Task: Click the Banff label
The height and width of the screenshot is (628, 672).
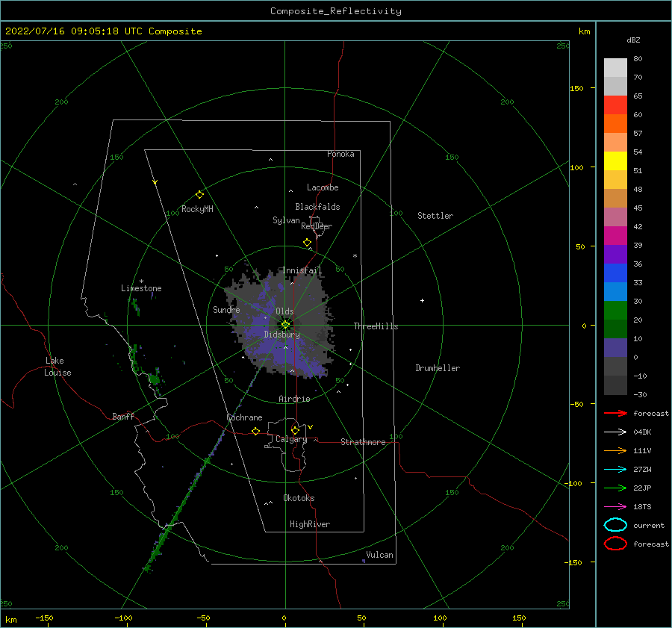Action: [123, 417]
